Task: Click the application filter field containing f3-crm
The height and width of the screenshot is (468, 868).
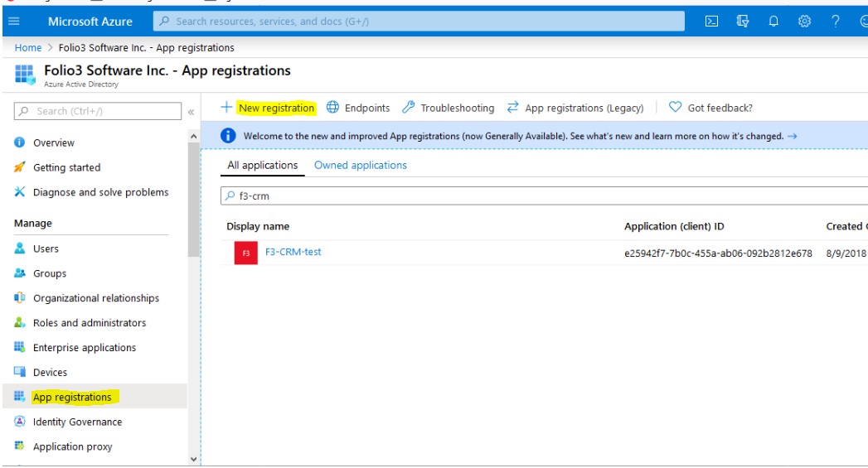Action: (x=544, y=195)
